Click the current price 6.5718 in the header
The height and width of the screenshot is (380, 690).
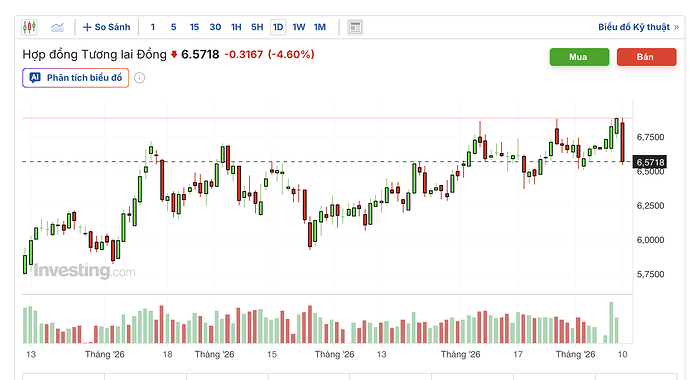(x=200, y=55)
